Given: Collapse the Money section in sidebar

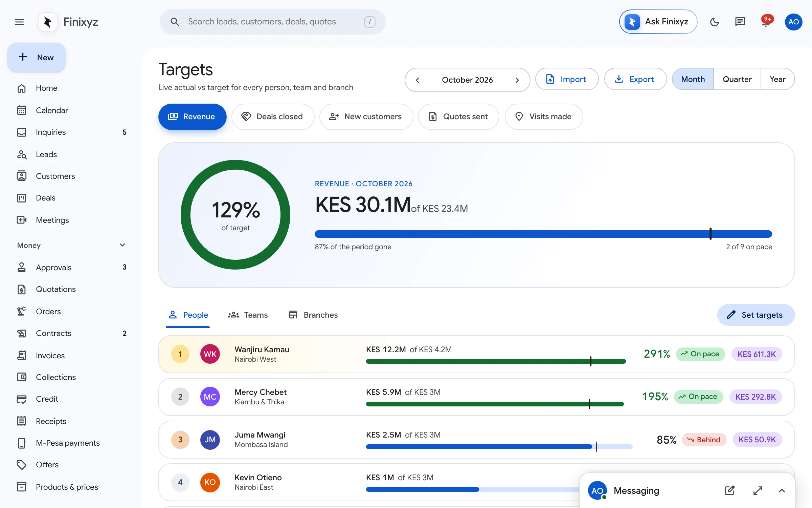Looking at the screenshot, I should tap(122, 245).
